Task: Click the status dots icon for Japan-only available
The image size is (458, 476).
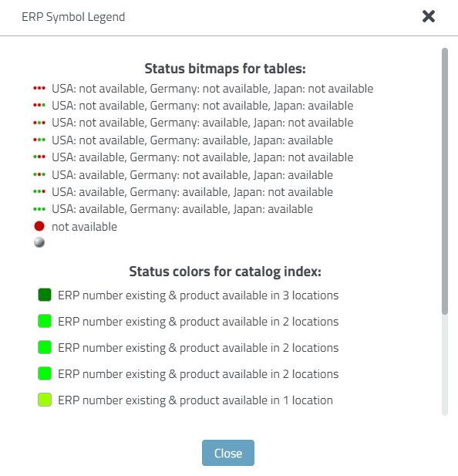Action: click(39, 106)
